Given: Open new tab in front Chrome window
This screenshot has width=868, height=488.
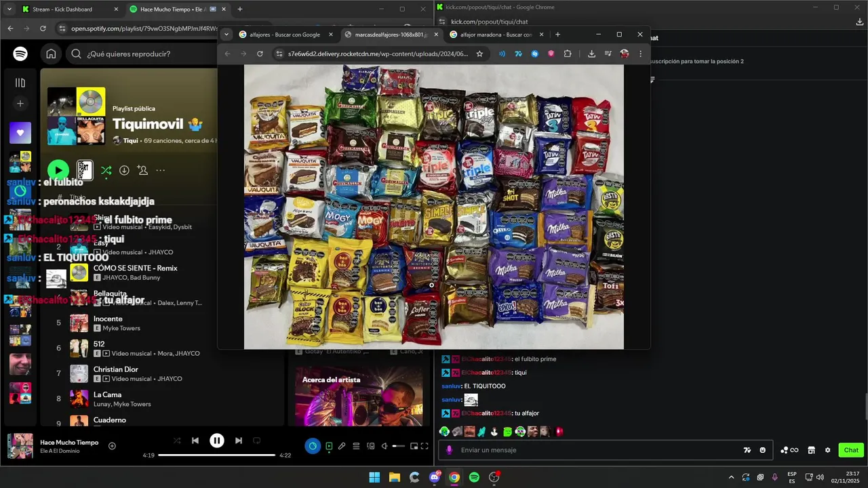Looking at the screenshot, I should point(557,35).
